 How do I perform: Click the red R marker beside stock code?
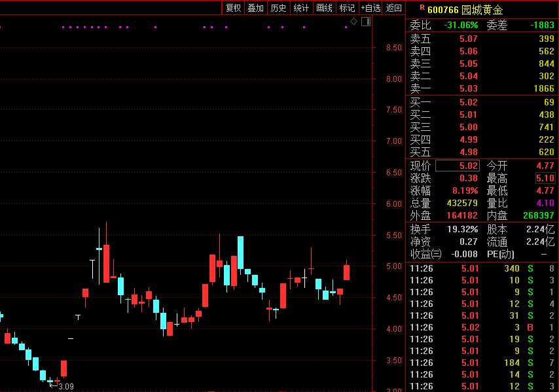pyautogui.click(x=422, y=8)
